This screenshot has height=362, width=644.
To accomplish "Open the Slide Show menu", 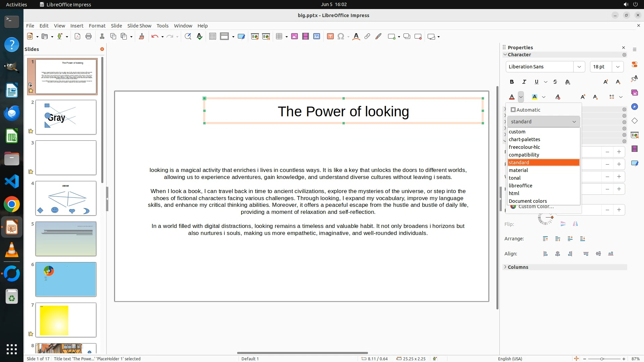I will click(x=139, y=26).
